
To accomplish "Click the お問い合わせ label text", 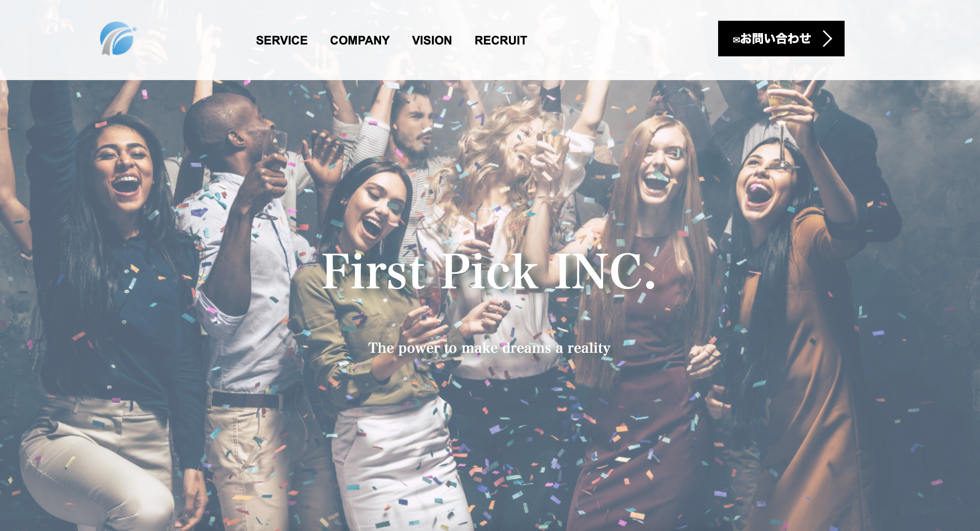I will pos(775,39).
